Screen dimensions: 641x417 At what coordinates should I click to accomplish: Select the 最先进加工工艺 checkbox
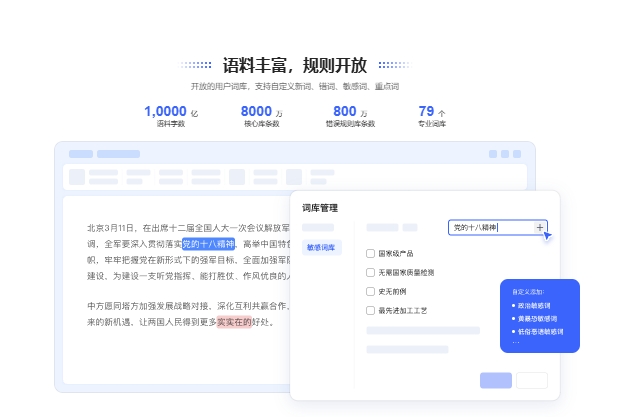[371, 310]
